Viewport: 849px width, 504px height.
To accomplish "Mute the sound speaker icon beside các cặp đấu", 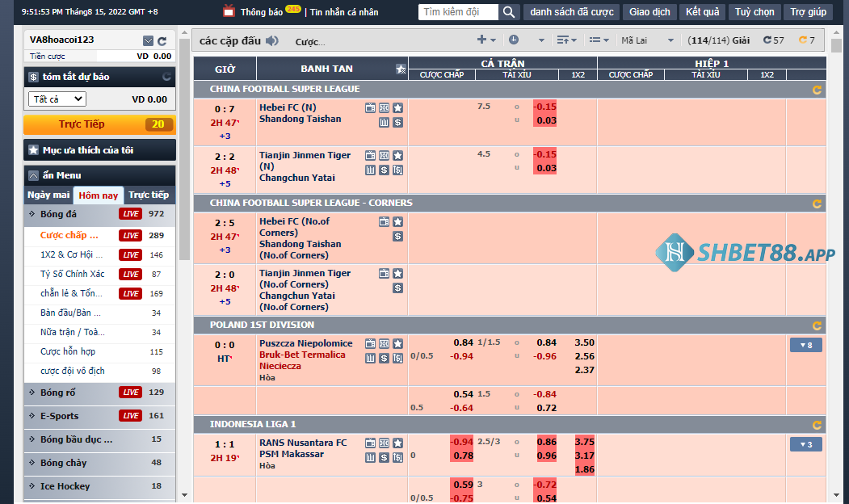I will (x=272, y=40).
